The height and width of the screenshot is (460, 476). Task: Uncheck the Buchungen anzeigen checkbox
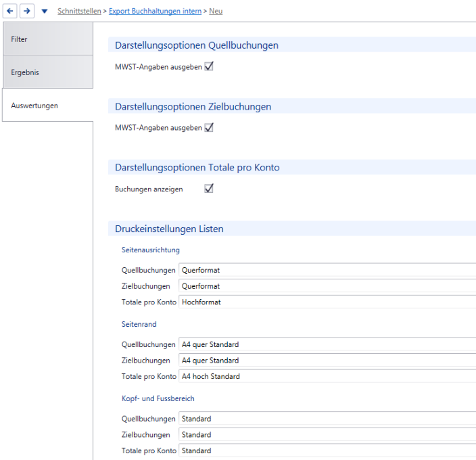click(x=209, y=188)
